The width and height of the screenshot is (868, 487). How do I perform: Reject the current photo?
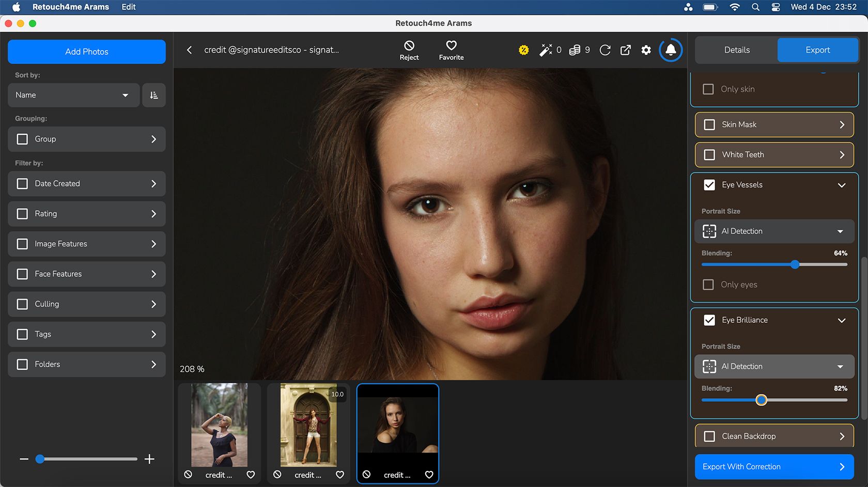409,50
